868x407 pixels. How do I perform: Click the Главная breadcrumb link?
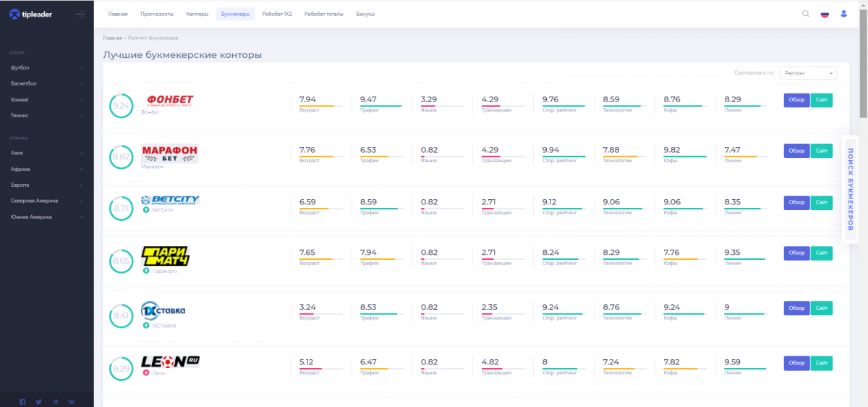pyautogui.click(x=112, y=38)
